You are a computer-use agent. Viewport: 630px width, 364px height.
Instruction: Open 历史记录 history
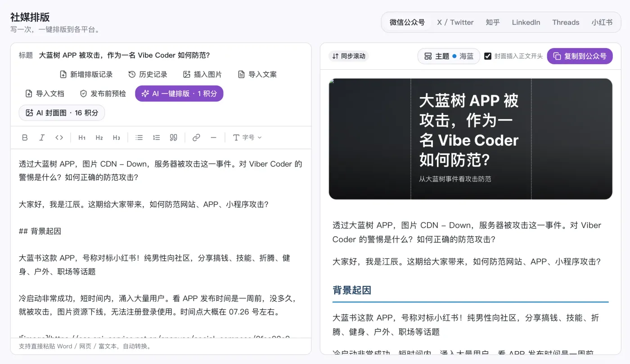(148, 74)
